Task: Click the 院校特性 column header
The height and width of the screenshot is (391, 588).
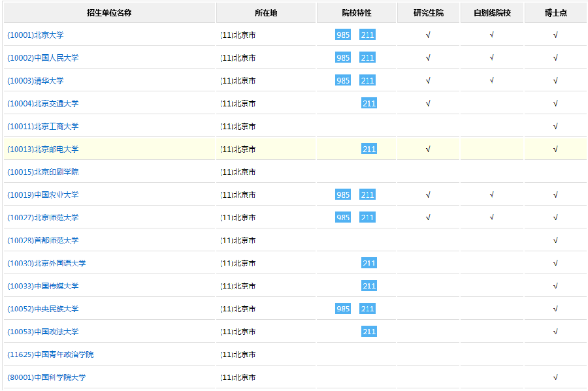Action: (357, 13)
